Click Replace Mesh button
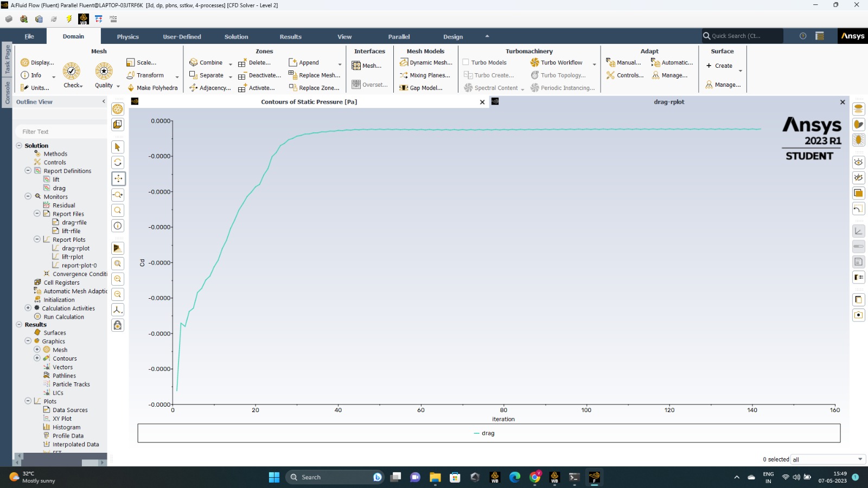The height and width of the screenshot is (488, 868). (315, 75)
